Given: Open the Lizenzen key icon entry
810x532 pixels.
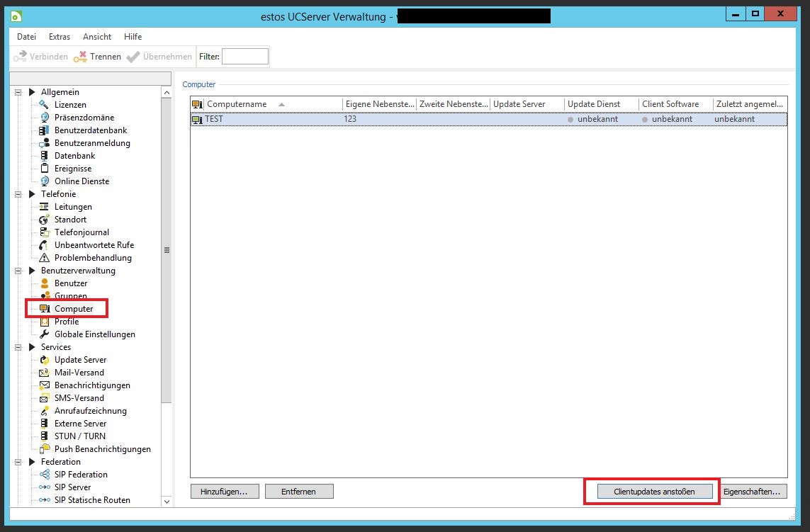Looking at the screenshot, I should coord(45,105).
